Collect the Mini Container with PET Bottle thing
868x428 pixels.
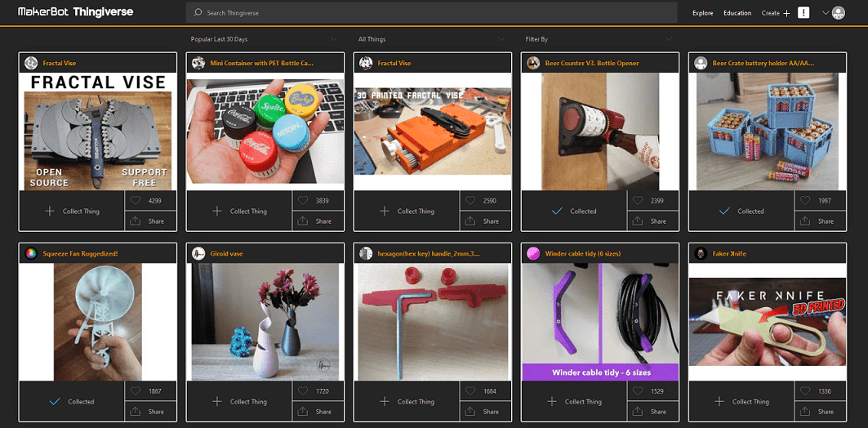tap(239, 211)
